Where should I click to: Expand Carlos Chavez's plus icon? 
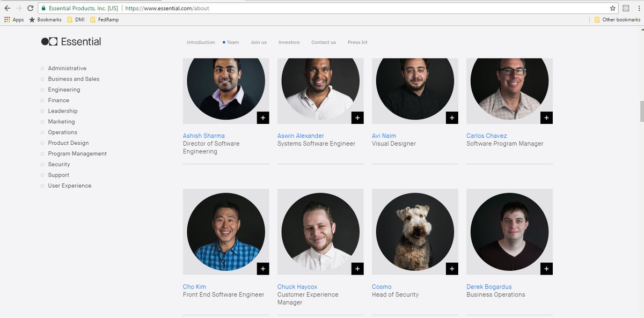[x=546, y=118]
